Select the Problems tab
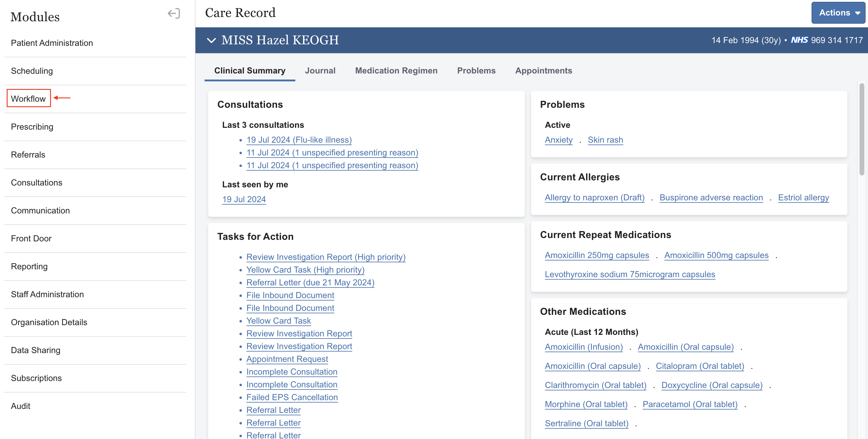 point(476,70)
